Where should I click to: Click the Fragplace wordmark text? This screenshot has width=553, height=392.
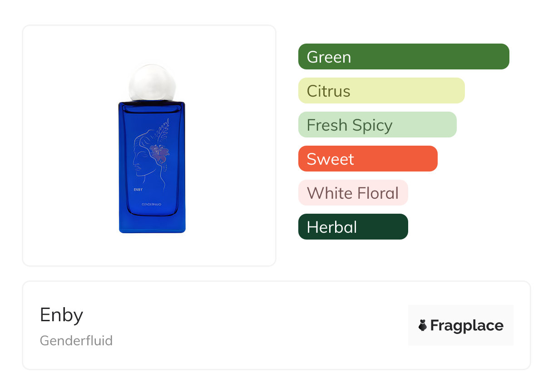click(467, 325)
